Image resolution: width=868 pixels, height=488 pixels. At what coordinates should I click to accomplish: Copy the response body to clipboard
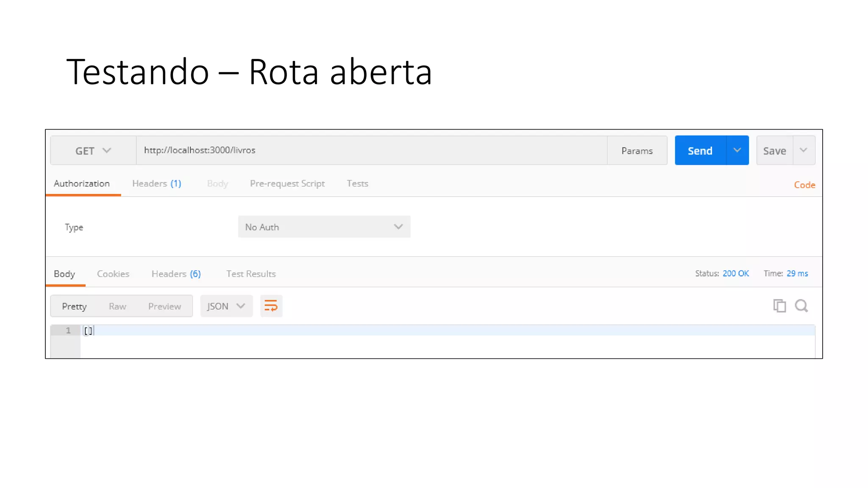779,306
